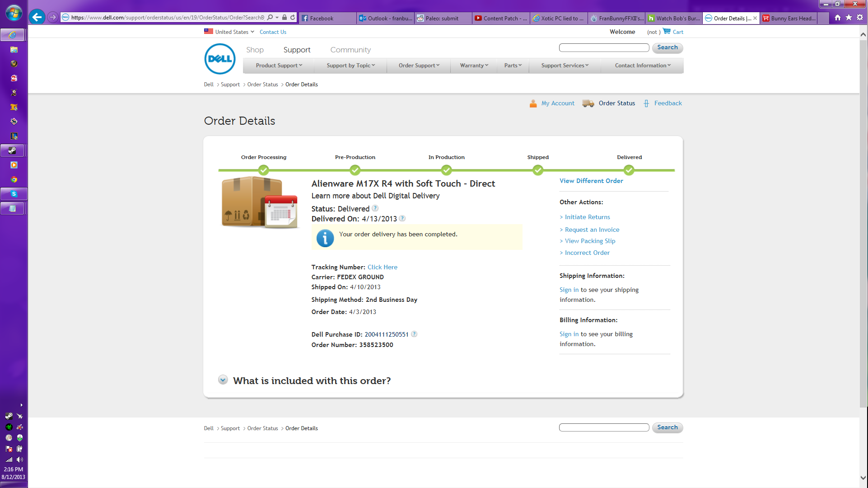Expand the Warranty menu
Screen dimensions: 868x488
coord(474,66)
